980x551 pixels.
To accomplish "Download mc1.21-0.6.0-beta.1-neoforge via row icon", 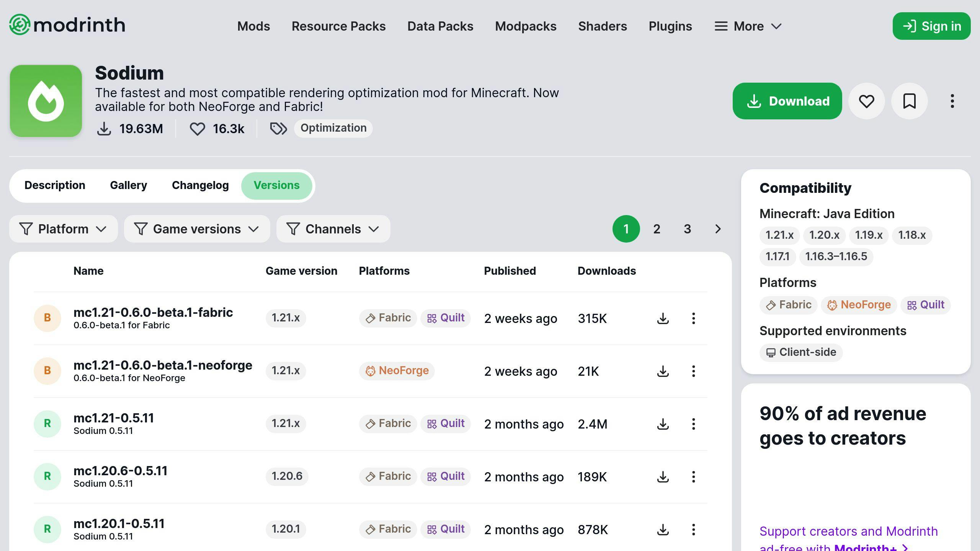I will click(x=663, y=371).
